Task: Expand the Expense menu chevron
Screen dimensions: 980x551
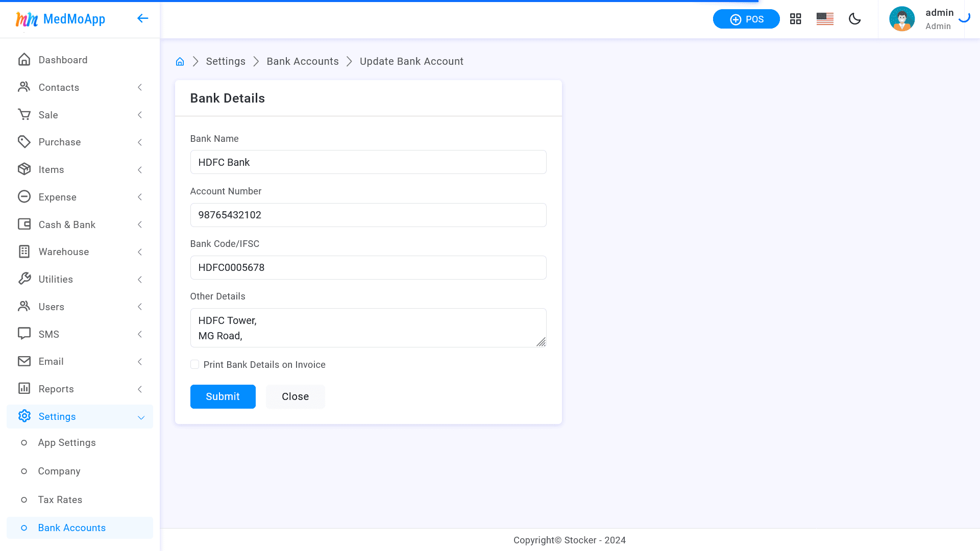Action: [140, 197]
